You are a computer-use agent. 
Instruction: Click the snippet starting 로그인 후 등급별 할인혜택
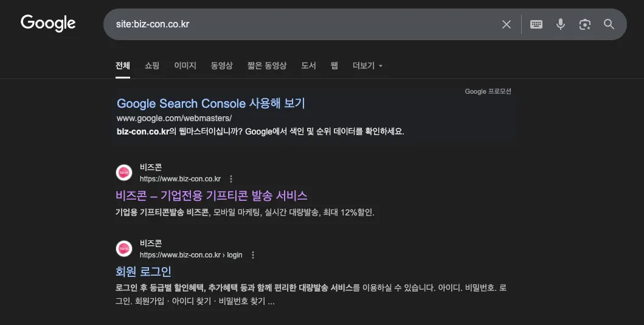pyautogui.click(x=311, y=294)
